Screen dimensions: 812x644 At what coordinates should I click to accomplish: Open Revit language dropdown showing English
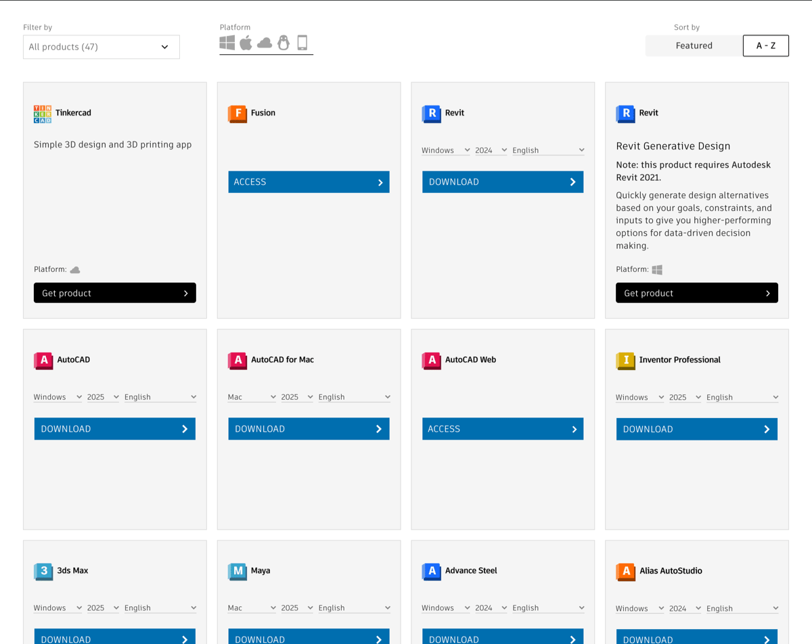tap(548, 150)
